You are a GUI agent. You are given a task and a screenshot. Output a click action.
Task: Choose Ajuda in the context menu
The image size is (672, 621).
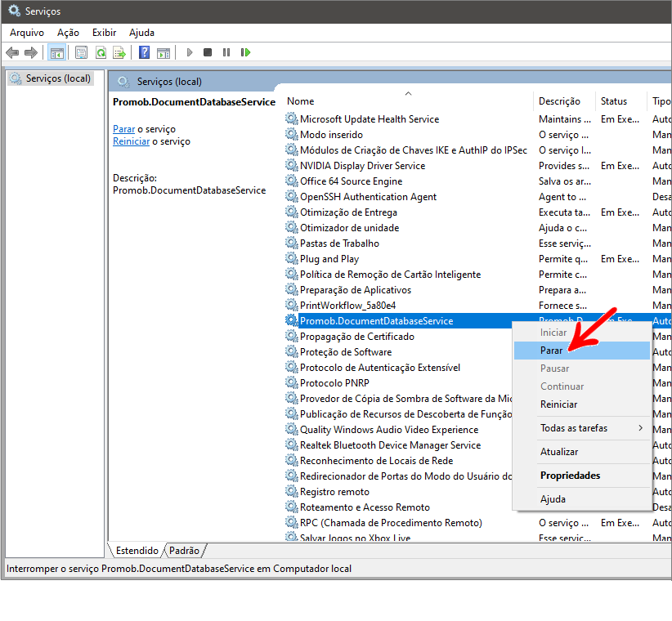click(581, 499)
